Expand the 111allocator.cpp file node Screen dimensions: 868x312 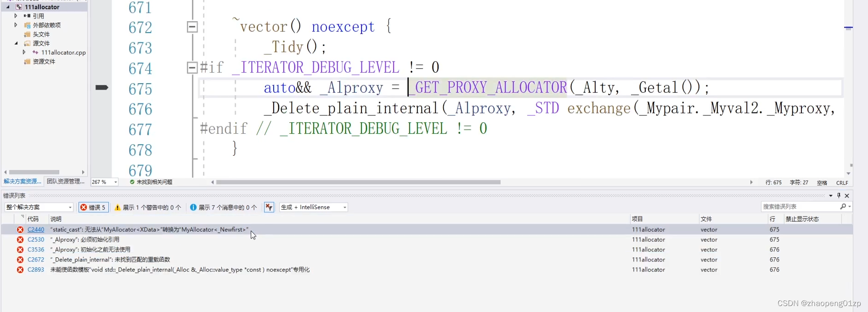pyautogui.click(x=24, y=52)
